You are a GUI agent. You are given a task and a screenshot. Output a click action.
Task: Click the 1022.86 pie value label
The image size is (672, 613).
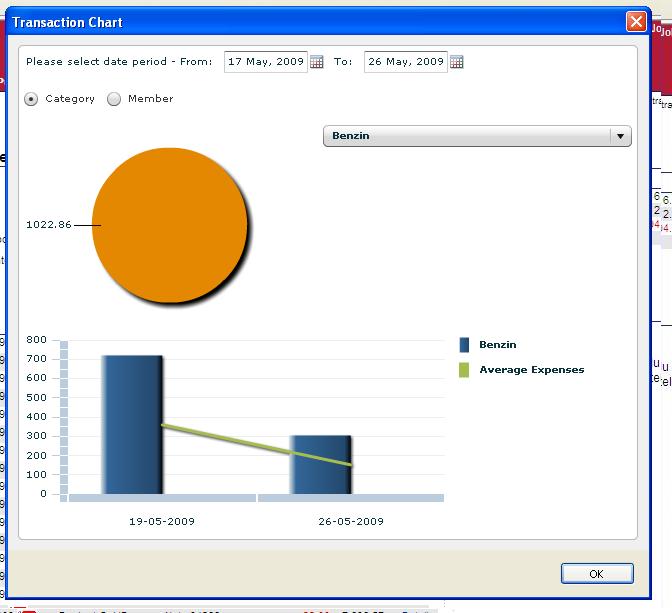click(49, 225)
